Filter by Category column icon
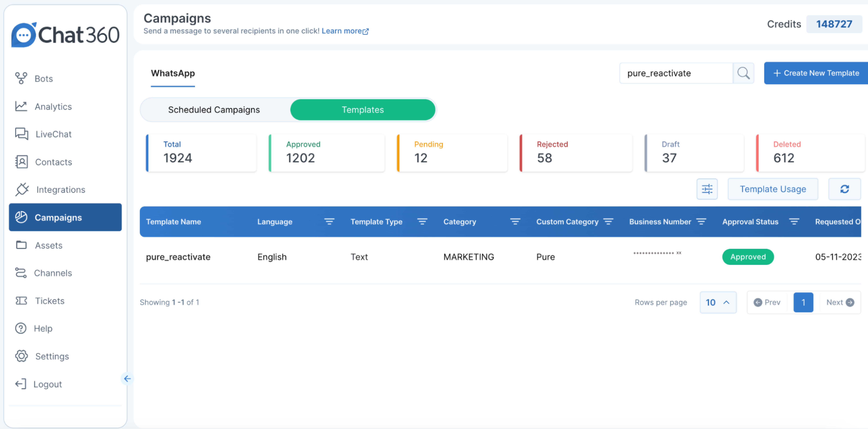The width and height of the screenshot is (868, 429). tap(515, 221)
